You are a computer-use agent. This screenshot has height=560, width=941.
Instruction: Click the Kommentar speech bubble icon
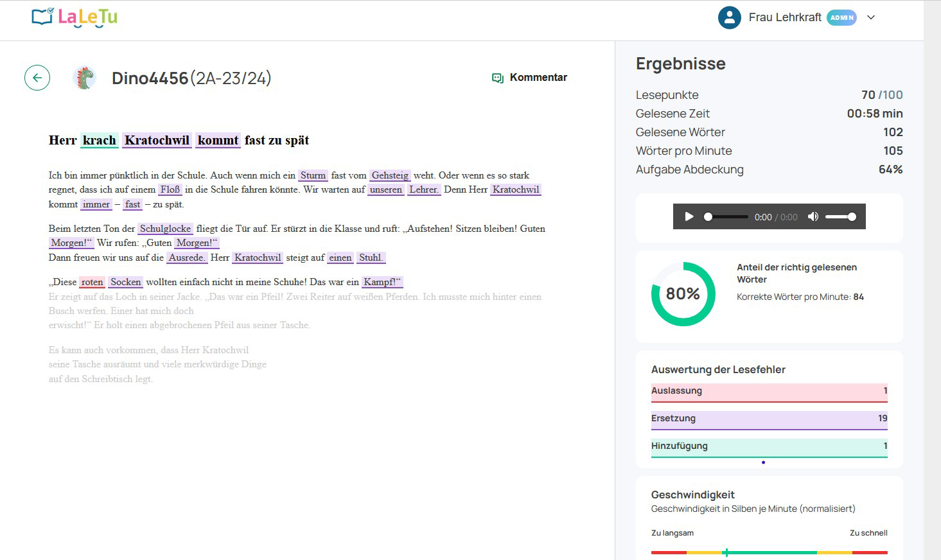coord(497,78)
